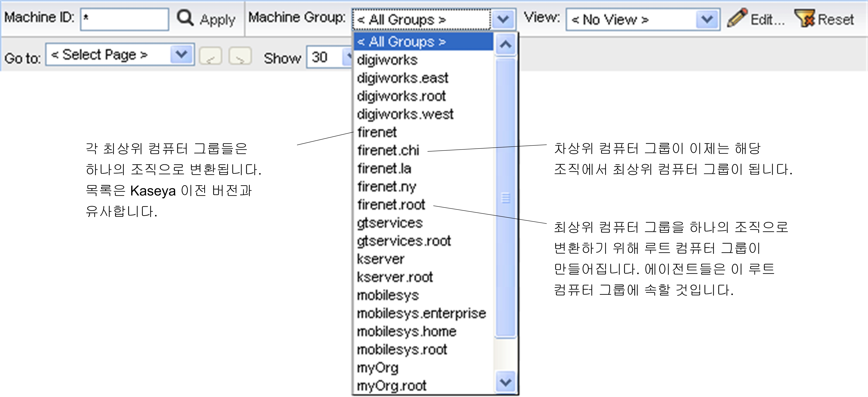This screenshot has height=397, width=868.
Task: Open the Machine Group dropdown arrow
Action: (x=503, y=19)
